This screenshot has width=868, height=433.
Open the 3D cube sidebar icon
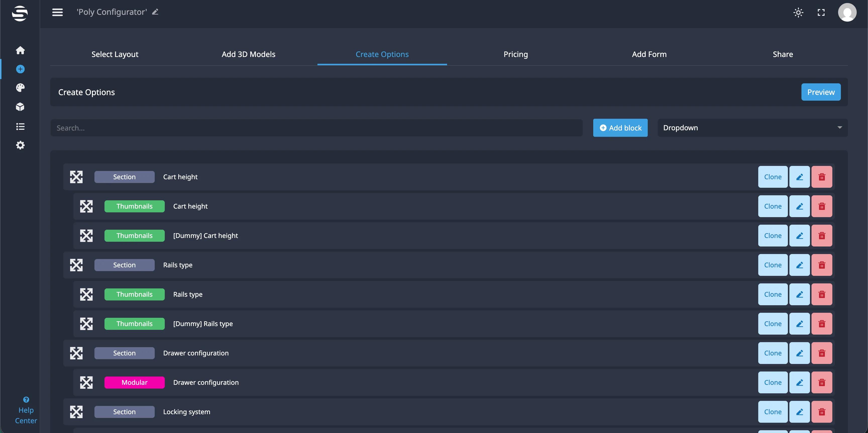[20, 107]
